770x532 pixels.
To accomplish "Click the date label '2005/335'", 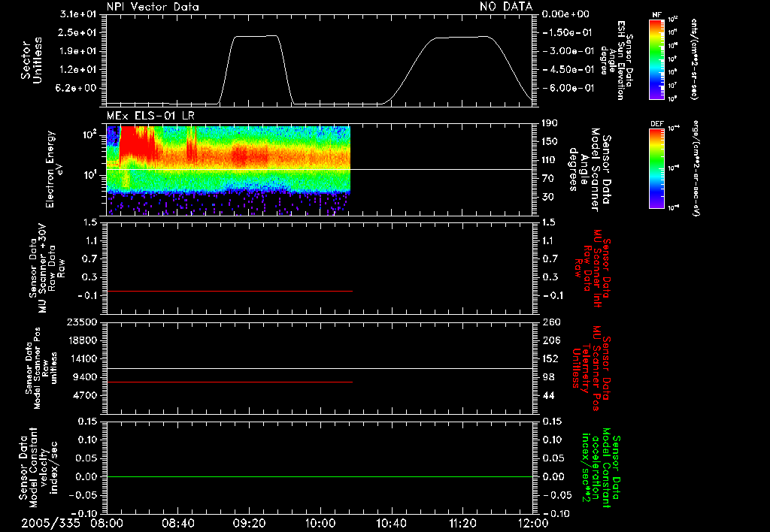I will pos(50,523).
